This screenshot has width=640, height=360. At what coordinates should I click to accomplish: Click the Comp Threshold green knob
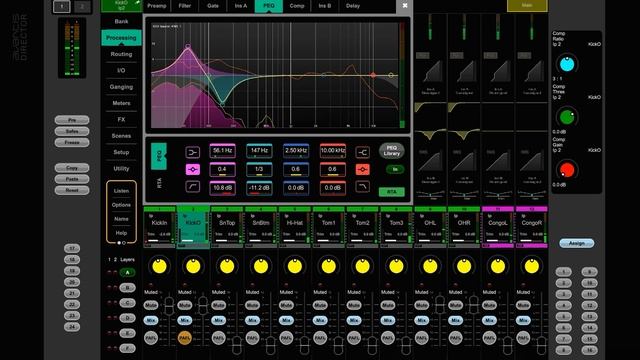[567, 117]
